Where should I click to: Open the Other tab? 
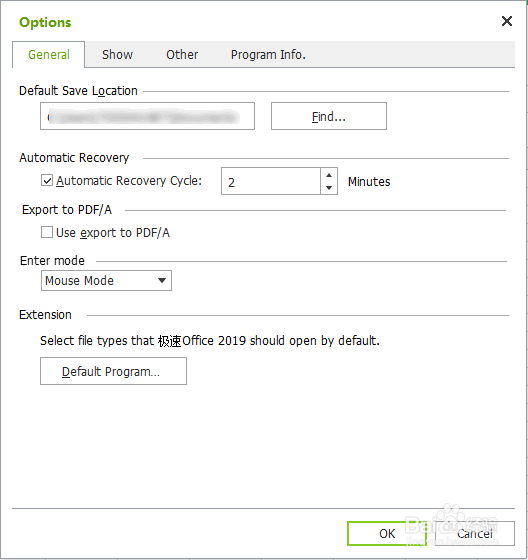tap(182, 55)
